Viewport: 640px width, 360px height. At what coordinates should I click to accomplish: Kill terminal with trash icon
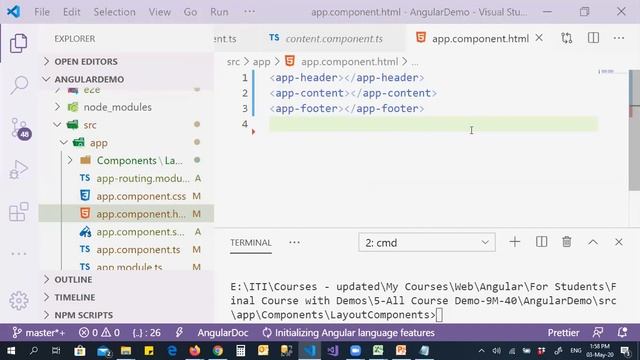[567, 242]
